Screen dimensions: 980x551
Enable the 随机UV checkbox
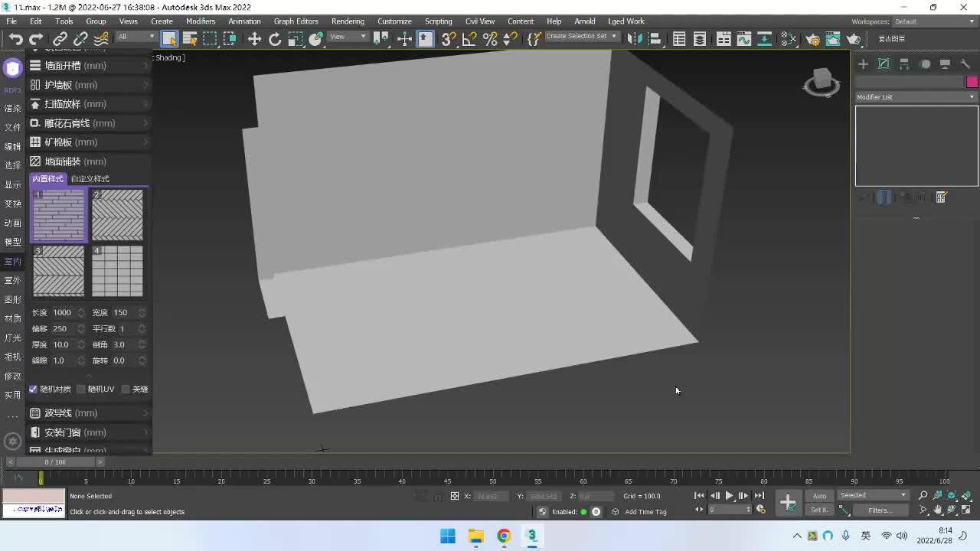pos(81,389)
